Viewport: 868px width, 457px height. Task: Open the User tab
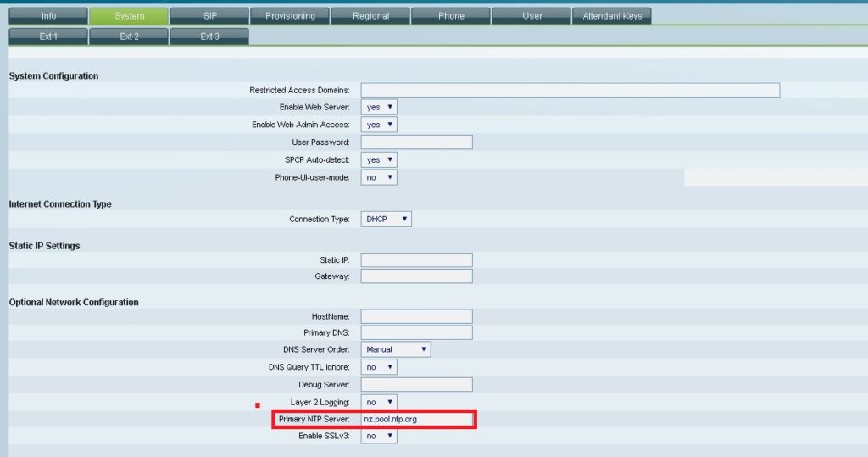tap(531, 16)
